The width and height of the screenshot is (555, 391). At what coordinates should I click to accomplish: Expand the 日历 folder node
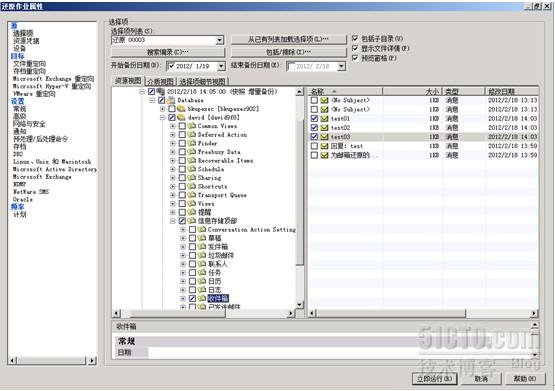183,281
